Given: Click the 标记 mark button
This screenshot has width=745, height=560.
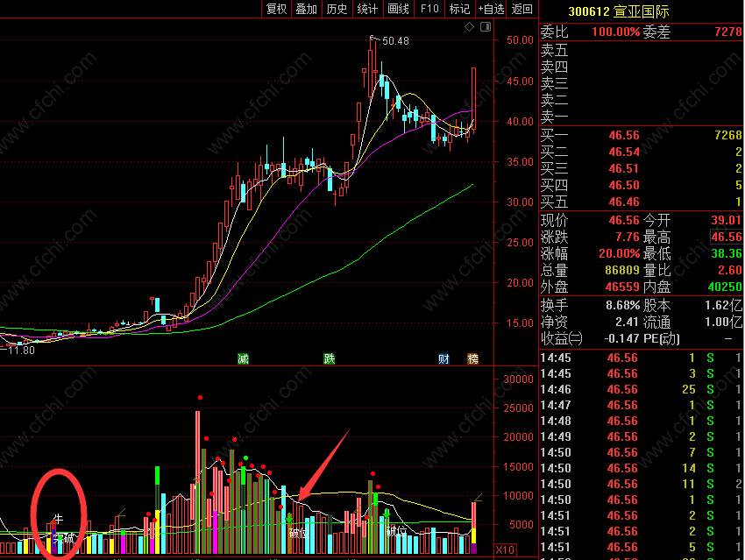Looking at the screenshot, I should pyautogui.click(x=459, y=9).
